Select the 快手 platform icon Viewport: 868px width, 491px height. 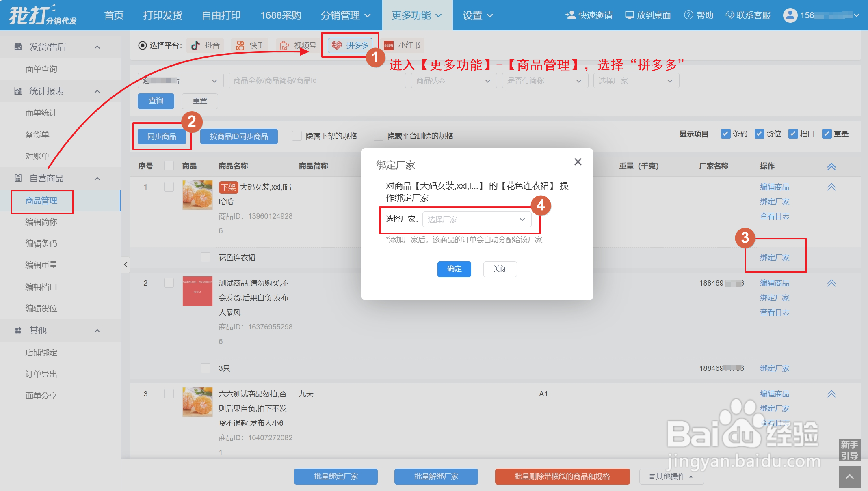coord(240,45)
